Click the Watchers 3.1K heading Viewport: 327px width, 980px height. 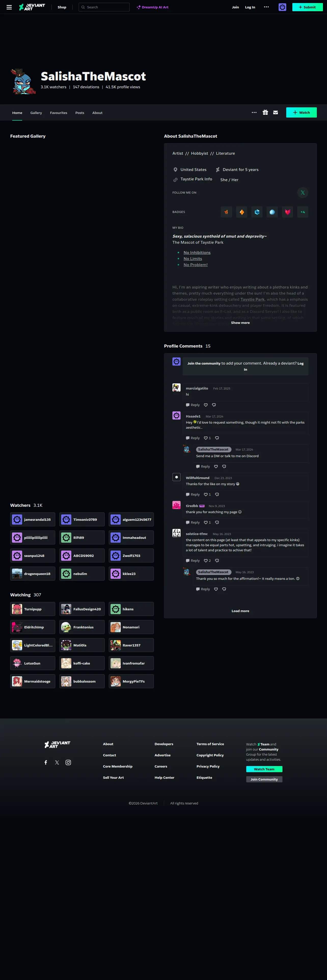pyautogui.click(x=26, y=505)
